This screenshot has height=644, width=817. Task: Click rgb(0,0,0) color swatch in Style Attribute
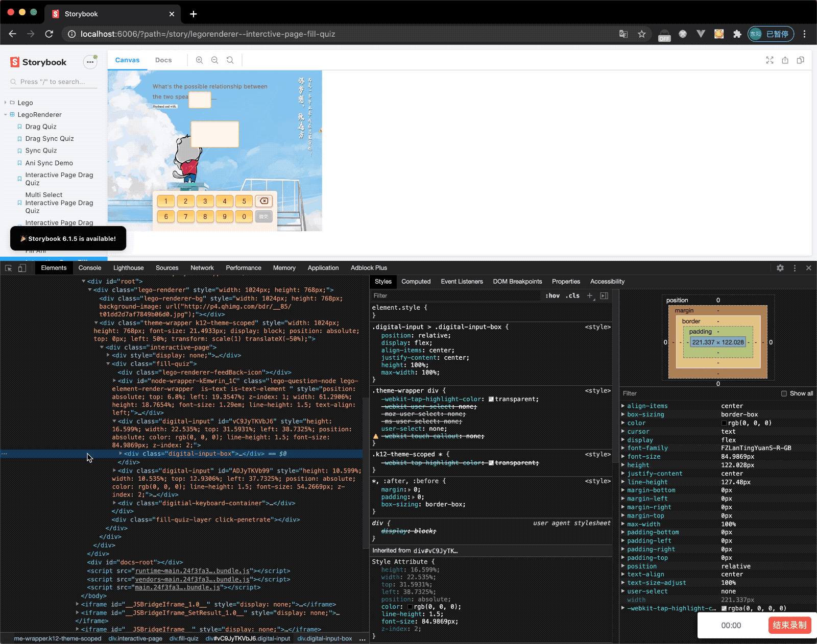point(410,607)
